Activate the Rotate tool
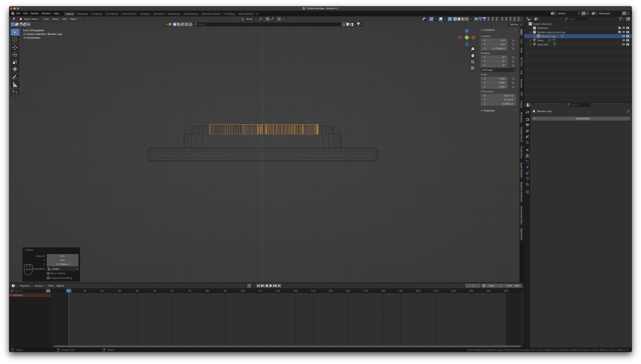The height and width of the screenshot is (364, 641). coord(15,55)
